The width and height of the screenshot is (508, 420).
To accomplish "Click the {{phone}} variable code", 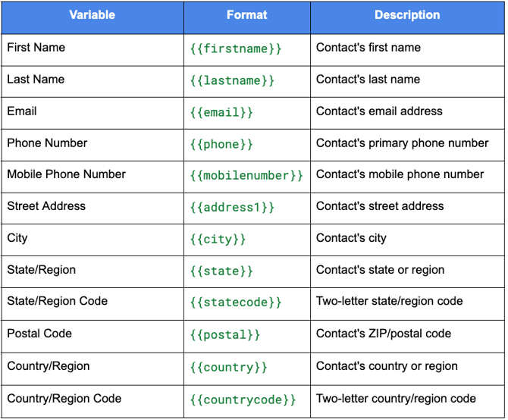I will click(x=221, y=144).
